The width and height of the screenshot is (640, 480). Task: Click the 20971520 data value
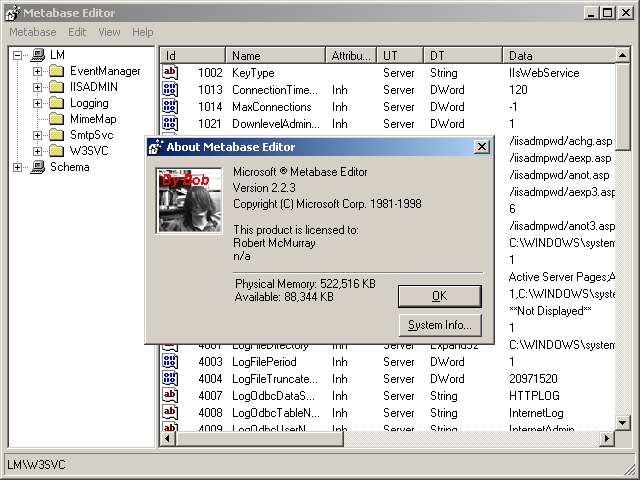pos(533,379)
